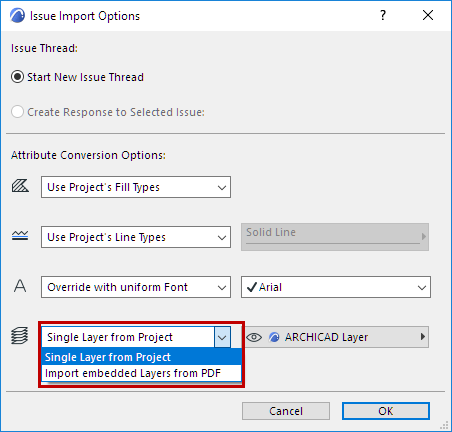Click the font letter A icon
452x432 pixels.
click(x=20, y=286)
